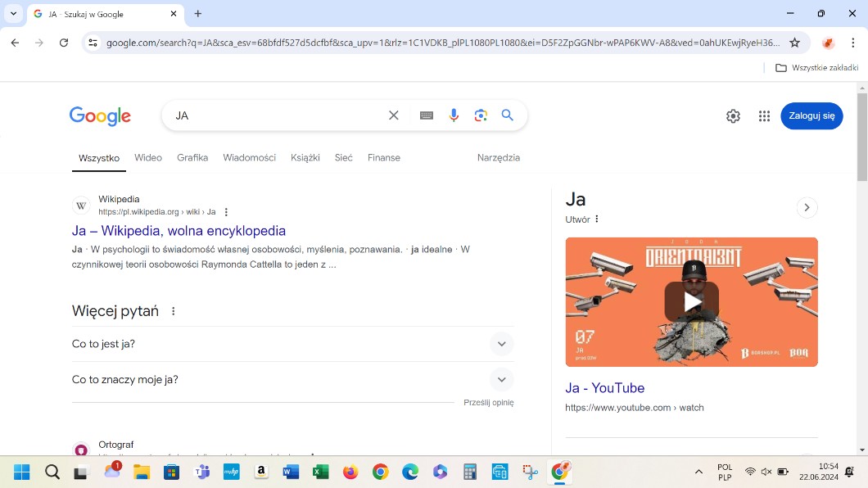Viewport: 868px width, 488px height.
Task: Show hidden system tray icons
Action: [x=698, y=472]
